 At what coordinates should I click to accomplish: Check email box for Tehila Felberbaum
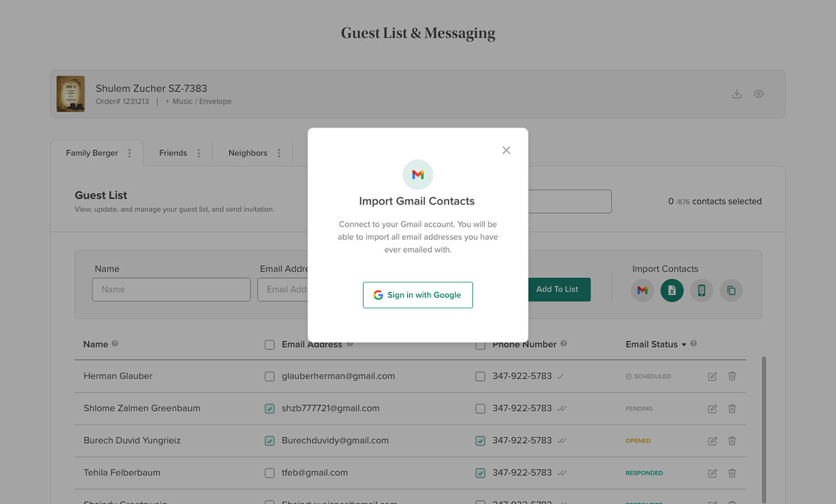(x=269, y=473)
